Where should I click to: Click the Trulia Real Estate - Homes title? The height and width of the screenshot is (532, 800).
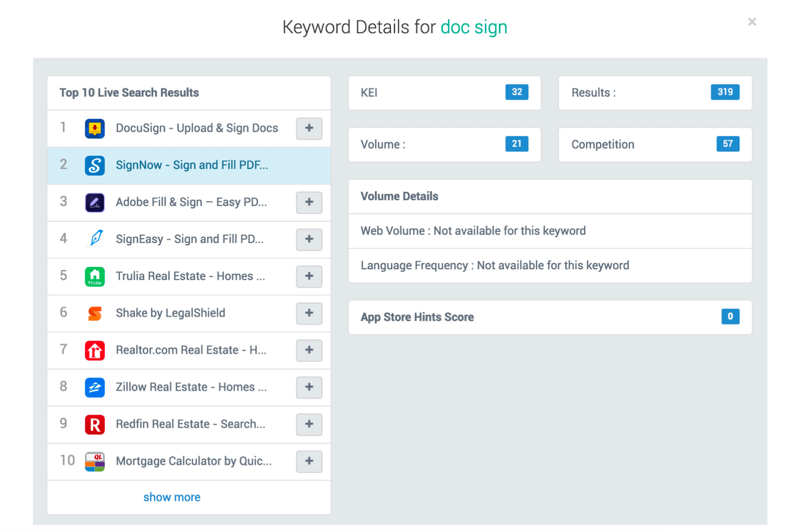click(x=191, y=276)
